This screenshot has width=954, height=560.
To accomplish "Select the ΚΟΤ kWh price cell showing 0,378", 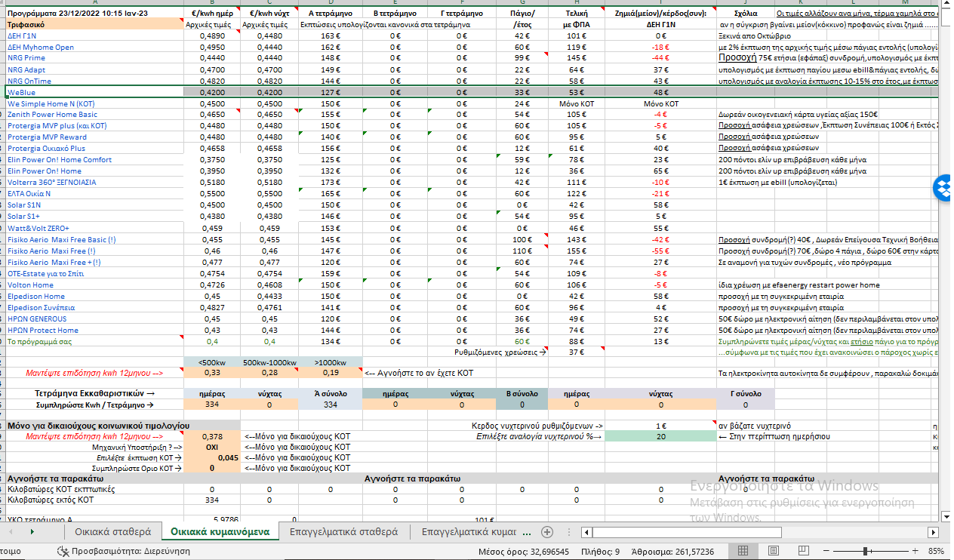I will [x=212, y=436].
